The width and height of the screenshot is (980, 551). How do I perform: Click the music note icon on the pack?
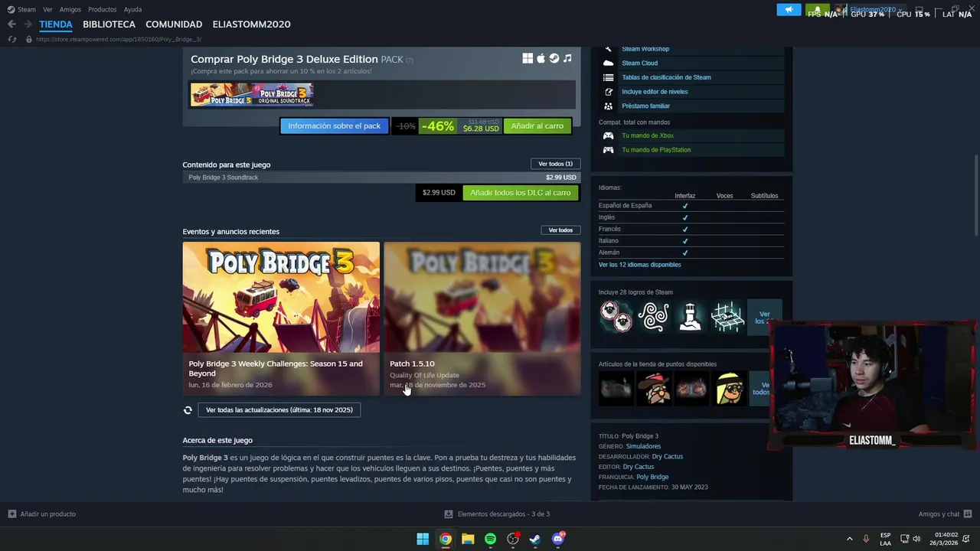(x=567, y=58)
